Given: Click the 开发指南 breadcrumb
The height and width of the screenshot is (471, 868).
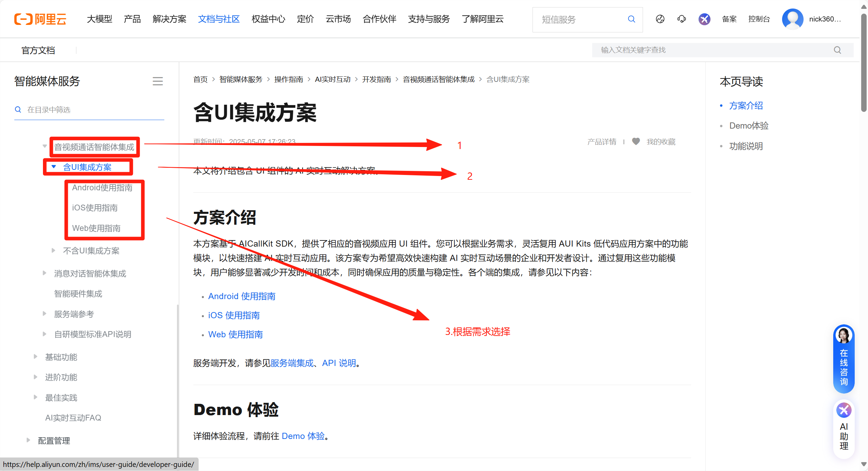Looking at the screenshot, I should (x=376, y=79).
